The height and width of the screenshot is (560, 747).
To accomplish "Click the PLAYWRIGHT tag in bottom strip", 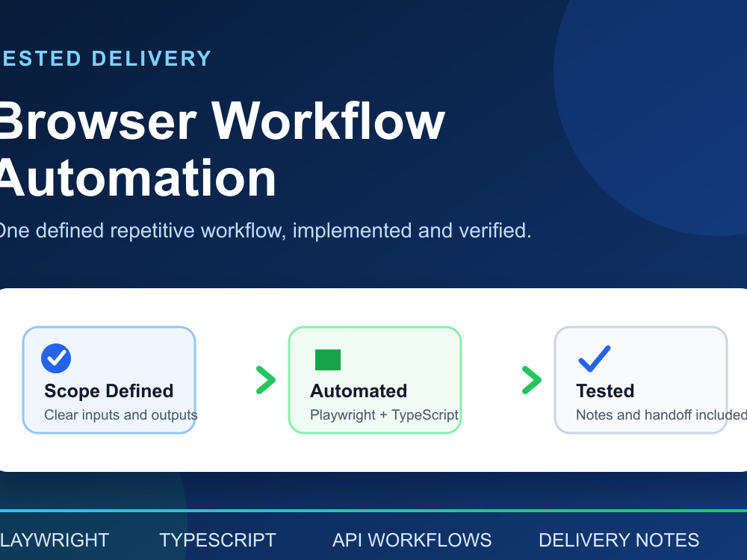I will (55, 540).
